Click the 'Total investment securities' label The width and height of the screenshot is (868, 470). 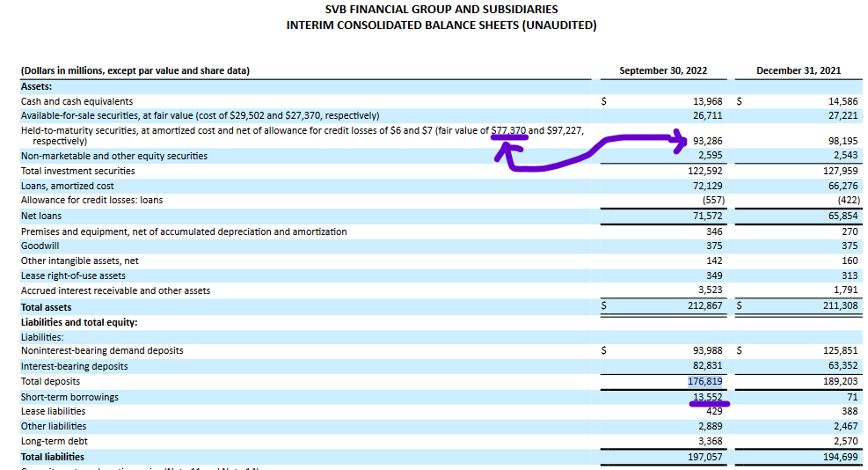pyautogui.click(x=78, y=172)
